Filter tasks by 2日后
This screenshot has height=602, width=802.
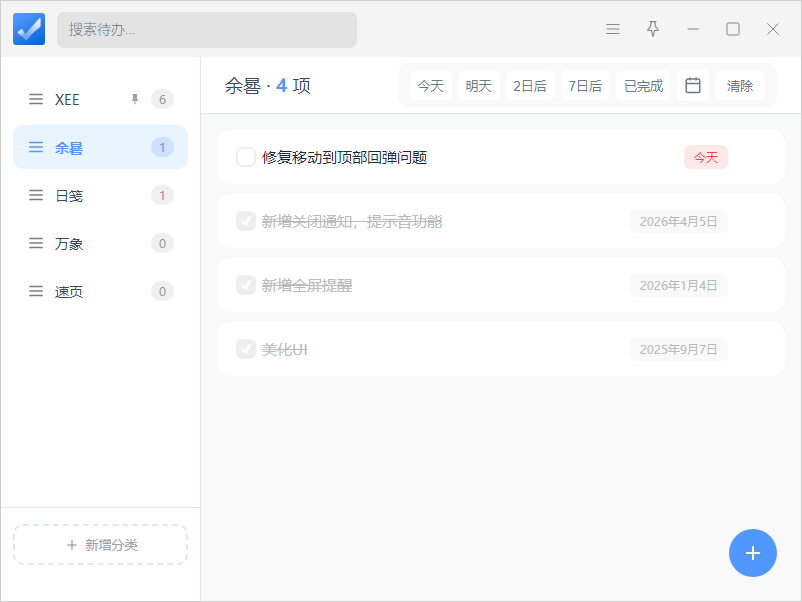530,85
